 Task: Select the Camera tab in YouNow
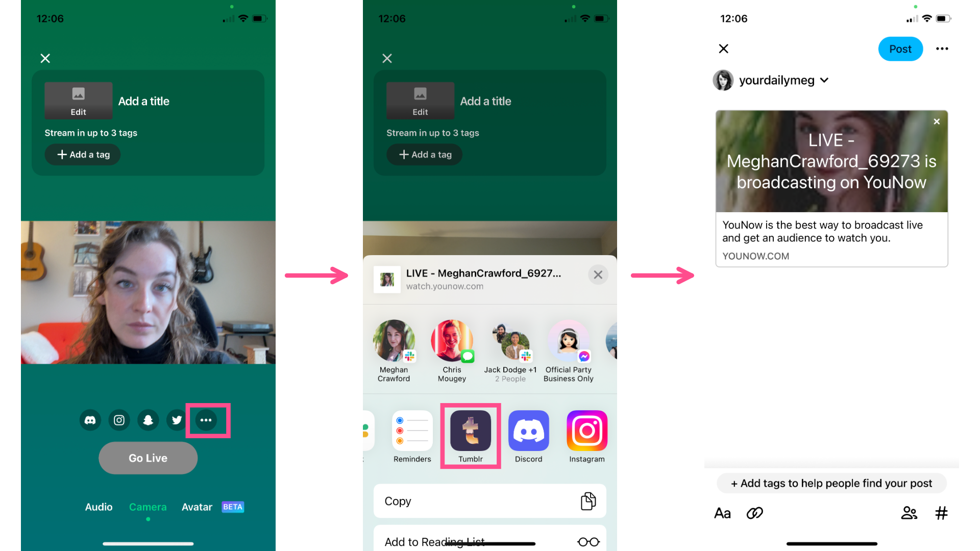[148, 507]
